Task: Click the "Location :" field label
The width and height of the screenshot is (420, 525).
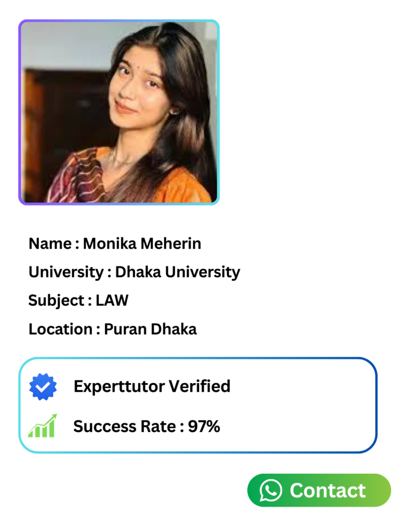Action: 64,329
